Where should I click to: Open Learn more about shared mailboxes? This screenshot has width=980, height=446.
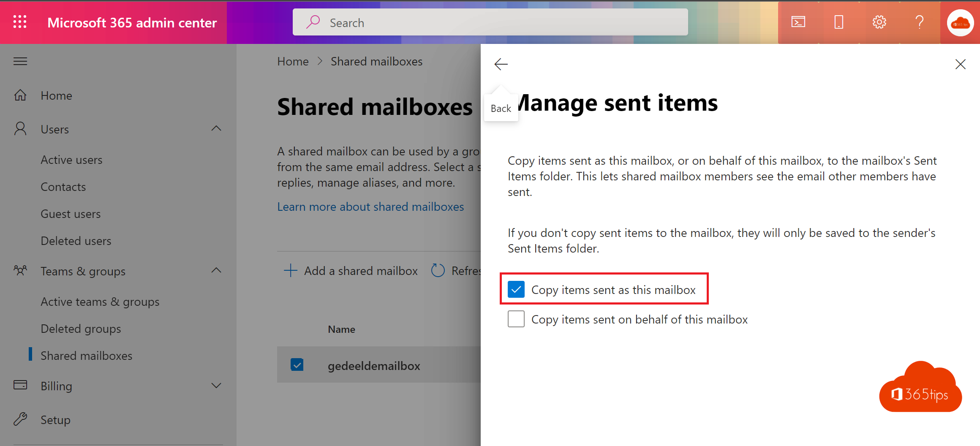point(370,207)
